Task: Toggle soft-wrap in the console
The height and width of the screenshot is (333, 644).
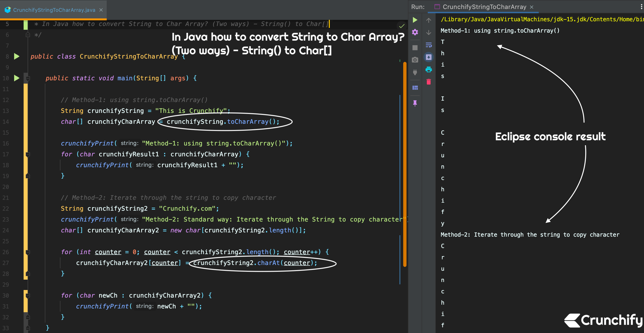Action: [429, 45]
